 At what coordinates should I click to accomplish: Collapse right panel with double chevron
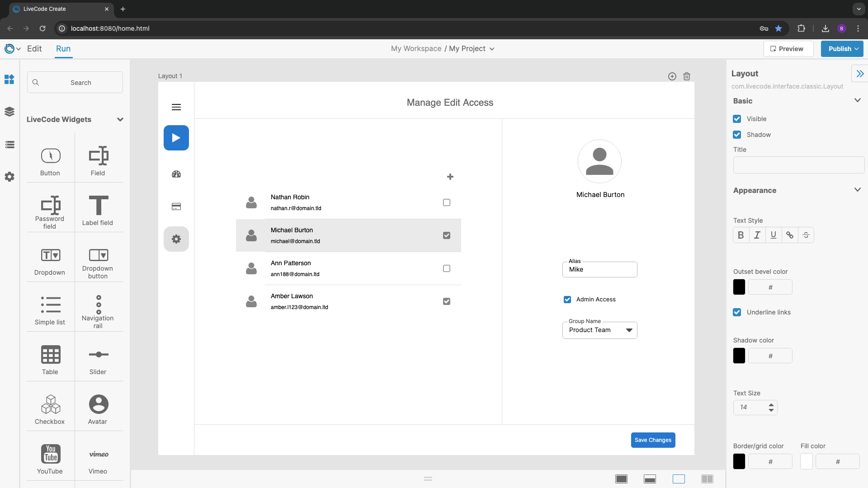(x=860, y=73)
